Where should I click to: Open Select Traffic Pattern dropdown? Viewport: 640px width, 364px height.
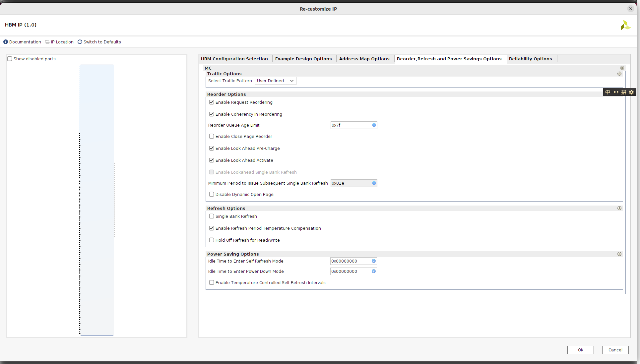(275, 81)
